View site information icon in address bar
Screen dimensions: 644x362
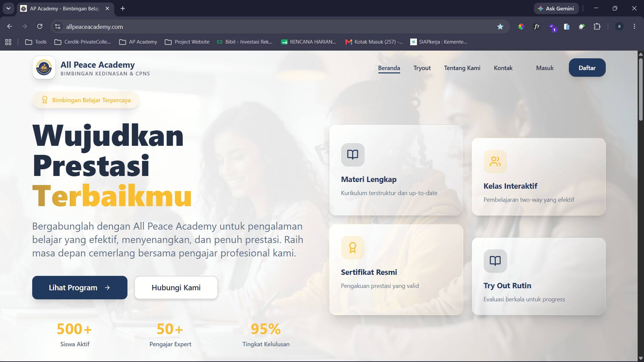(58, 26)
